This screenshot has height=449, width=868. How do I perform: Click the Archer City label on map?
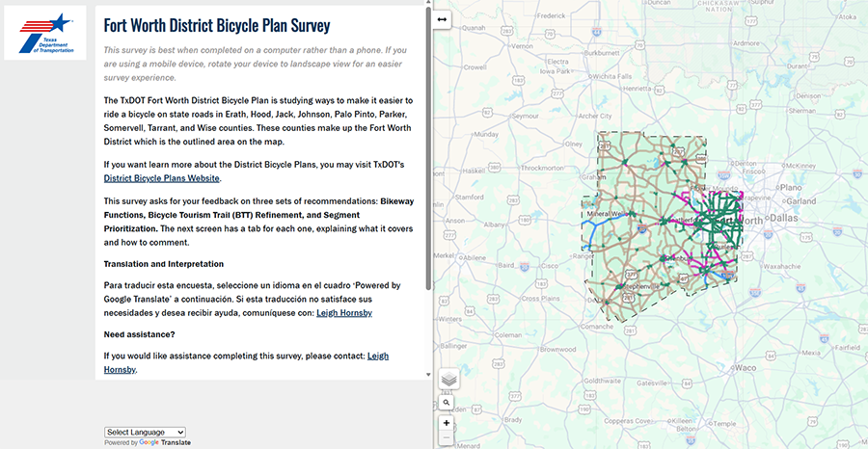597,117
